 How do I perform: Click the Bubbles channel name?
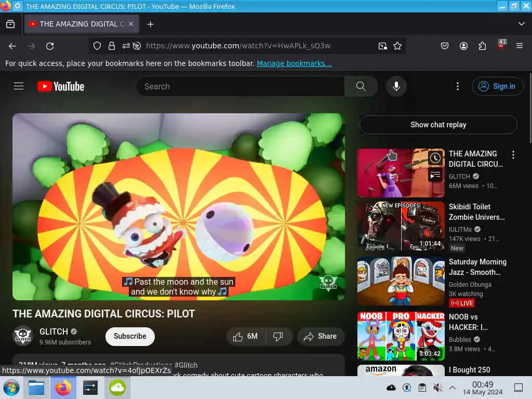click(x=460, y=339)
